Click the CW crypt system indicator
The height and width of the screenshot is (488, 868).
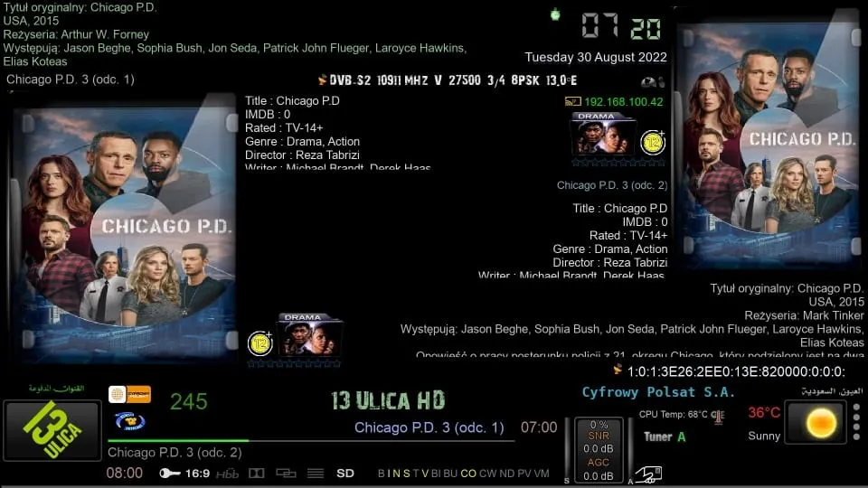click(x=487, y=474)
